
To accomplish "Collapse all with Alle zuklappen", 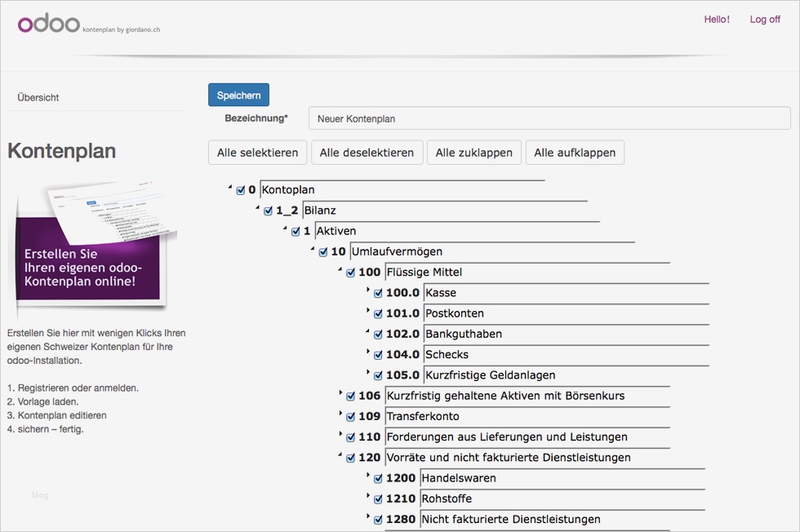I will [473, 153].
